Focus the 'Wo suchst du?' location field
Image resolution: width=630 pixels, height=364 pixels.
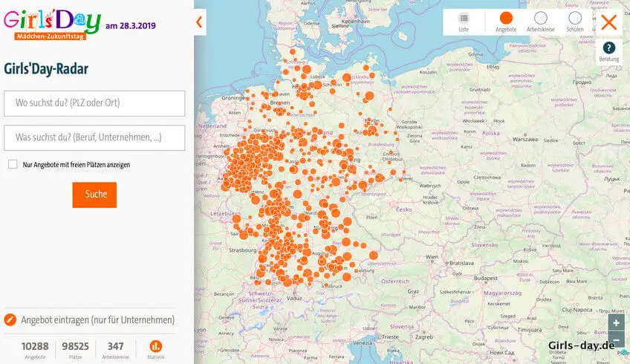pos(94,103)
